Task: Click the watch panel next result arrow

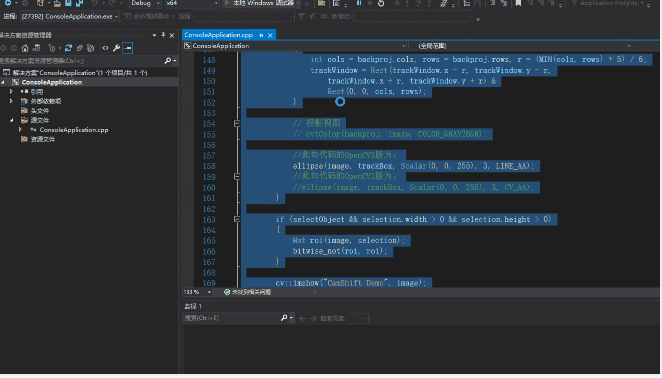Action: pos(313,318)
